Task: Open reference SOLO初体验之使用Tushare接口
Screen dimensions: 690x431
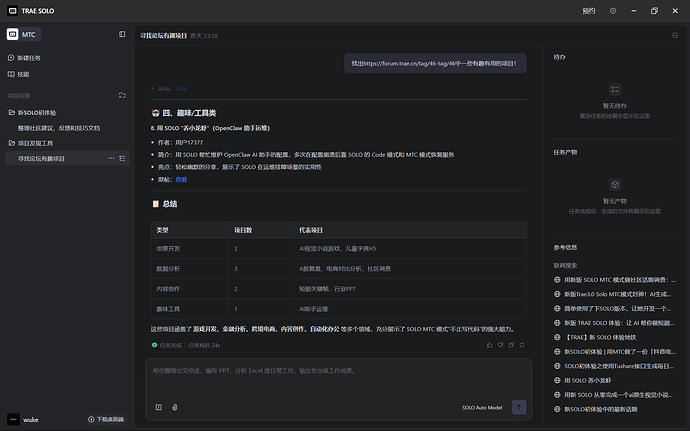Action: (x=614, y=366)
